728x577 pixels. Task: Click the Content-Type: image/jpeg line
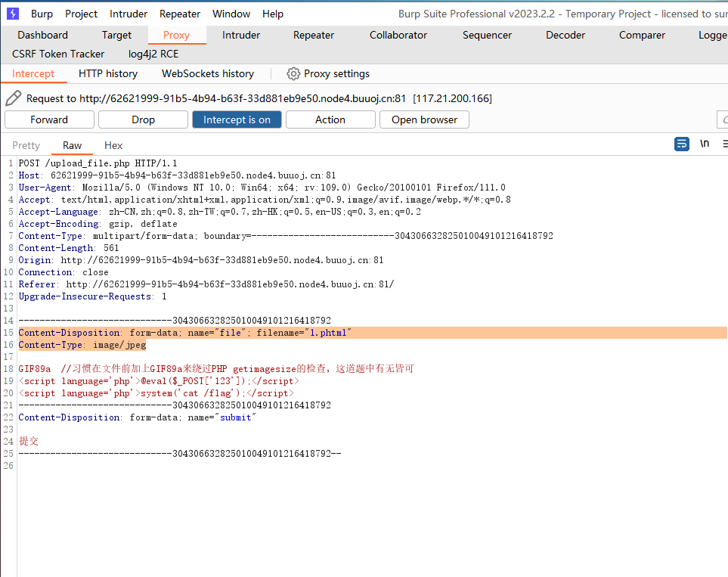click(x=82, y=345)
